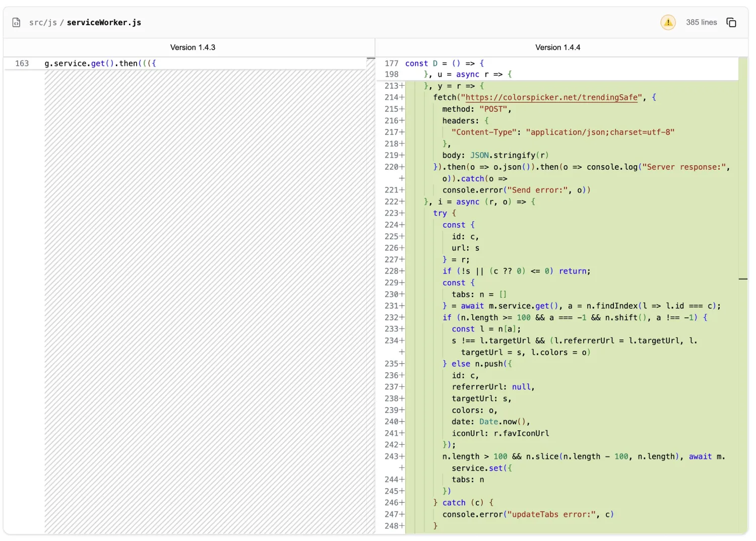Viewport: 756px width, 541px height.
Task: Click the src/js path segment
Action: coord(43,23)
